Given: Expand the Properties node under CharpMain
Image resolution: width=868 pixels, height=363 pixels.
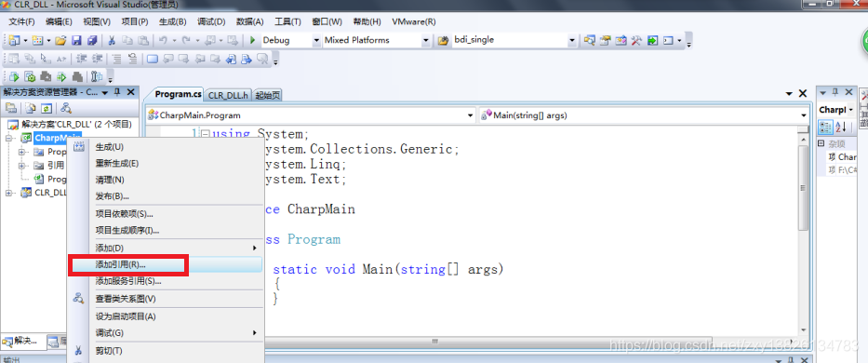Looking at the screenshot, I should (21, 152).
